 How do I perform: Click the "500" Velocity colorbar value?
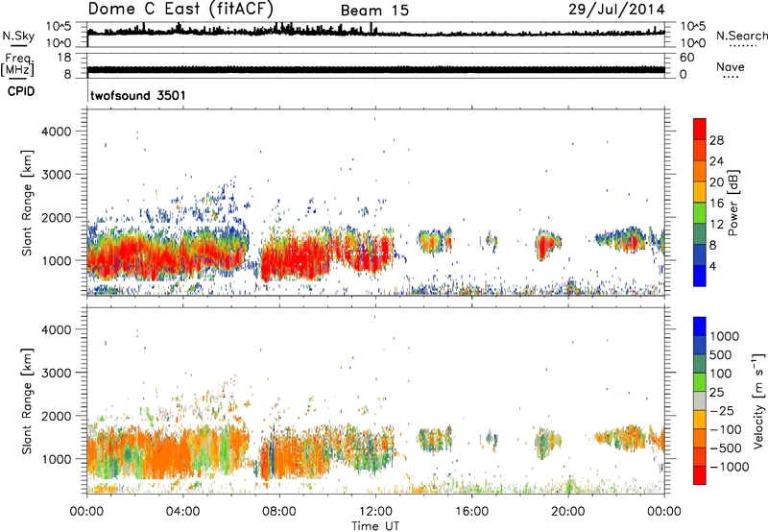pyautogui.click(x=721, y=354)
